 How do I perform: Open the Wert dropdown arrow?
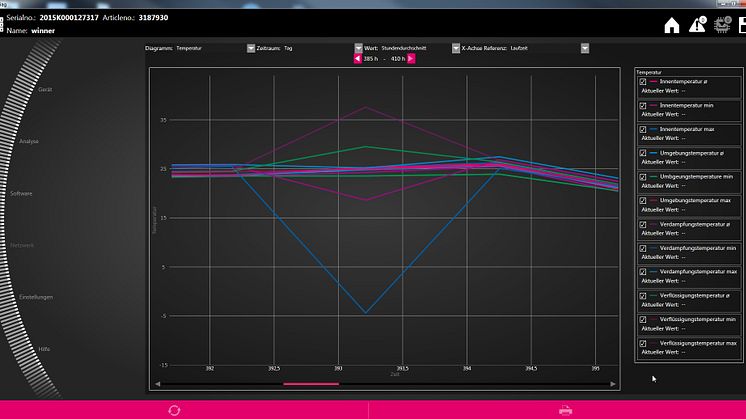click(x=456, y=48)
